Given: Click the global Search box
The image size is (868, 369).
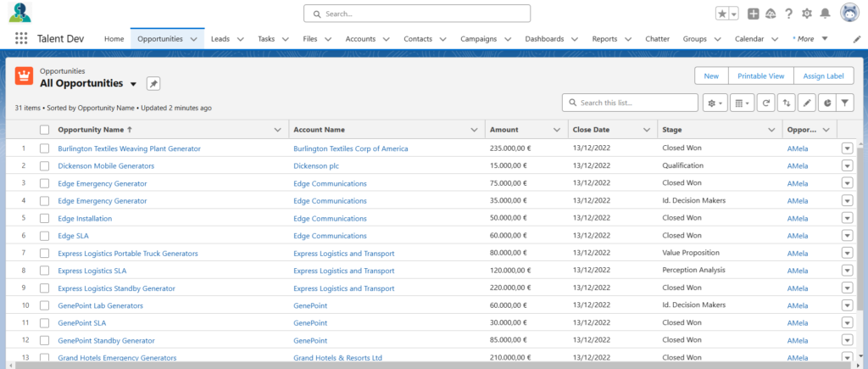Looking at the screenshot, I should click(x=417, y=14).
